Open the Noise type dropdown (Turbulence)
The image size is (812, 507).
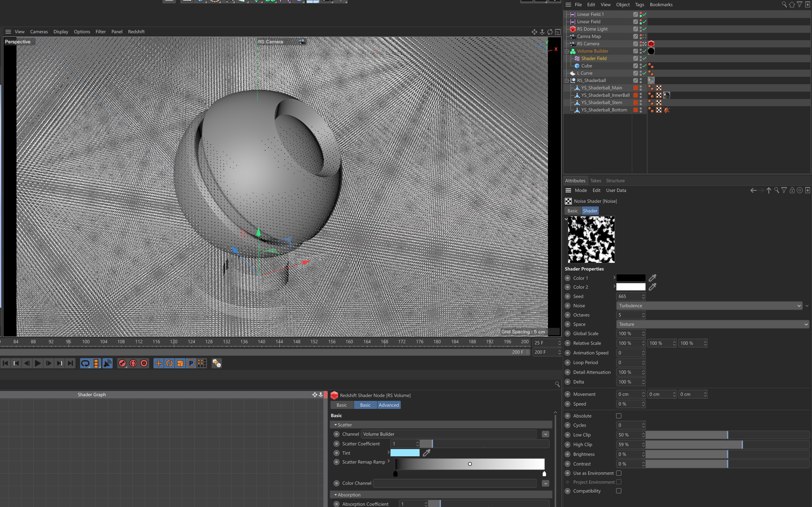pos(709,305)
